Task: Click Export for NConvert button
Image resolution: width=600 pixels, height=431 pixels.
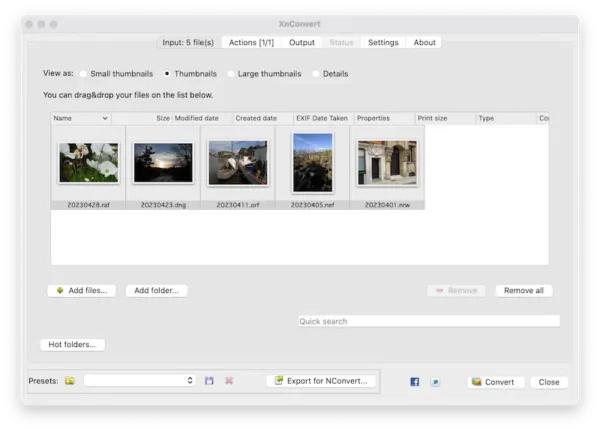Action: 321,381
